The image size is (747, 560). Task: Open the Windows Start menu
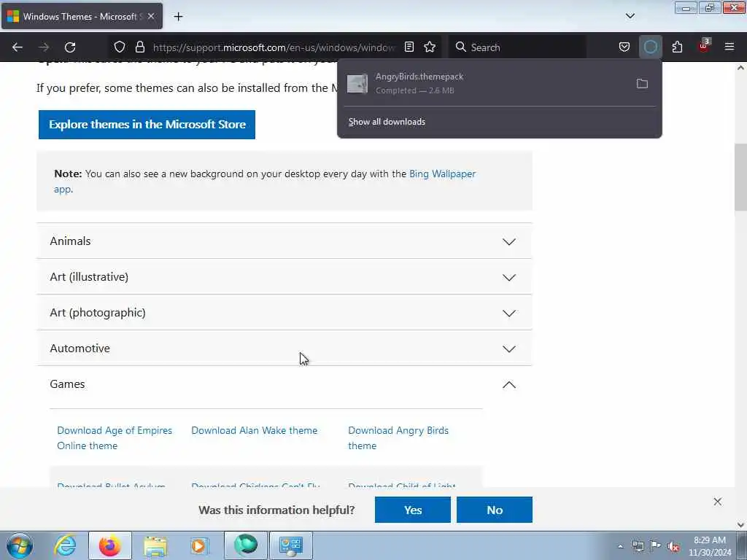pos(19,545)
